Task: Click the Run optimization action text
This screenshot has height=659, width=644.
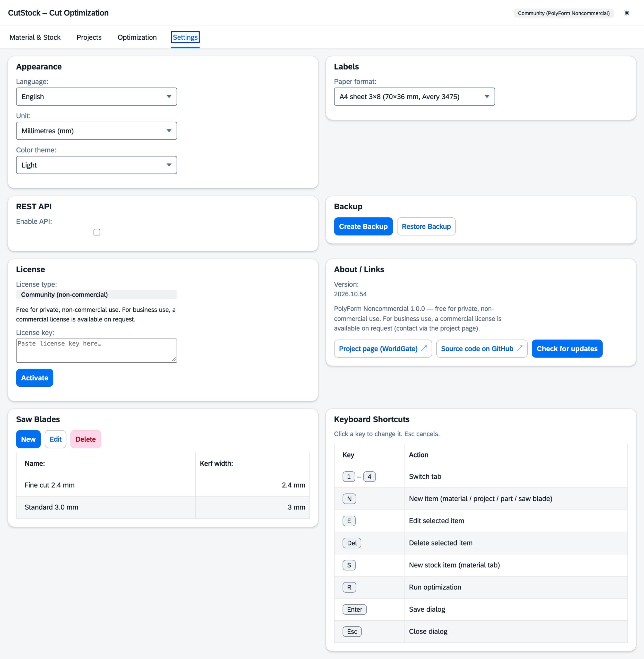Action: 435,587
